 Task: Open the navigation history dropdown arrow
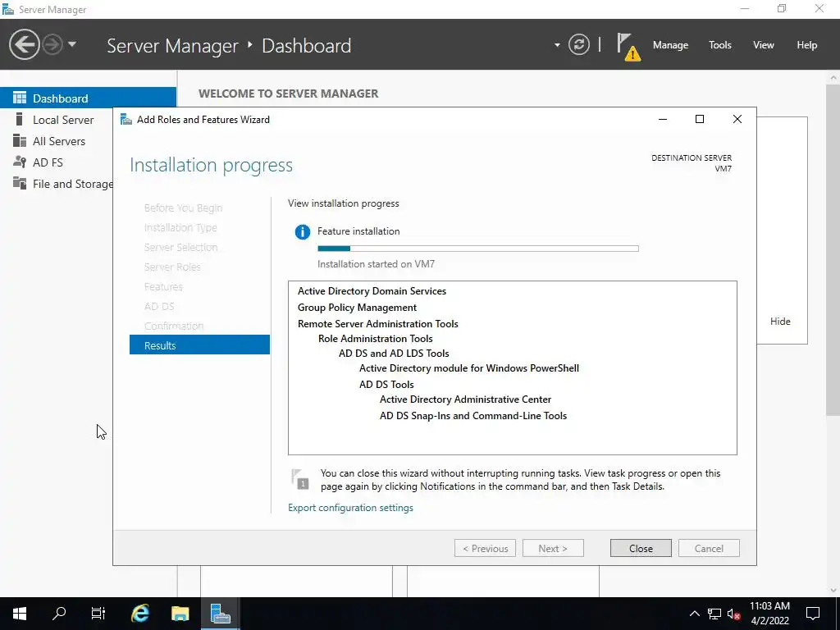(72, 44)
